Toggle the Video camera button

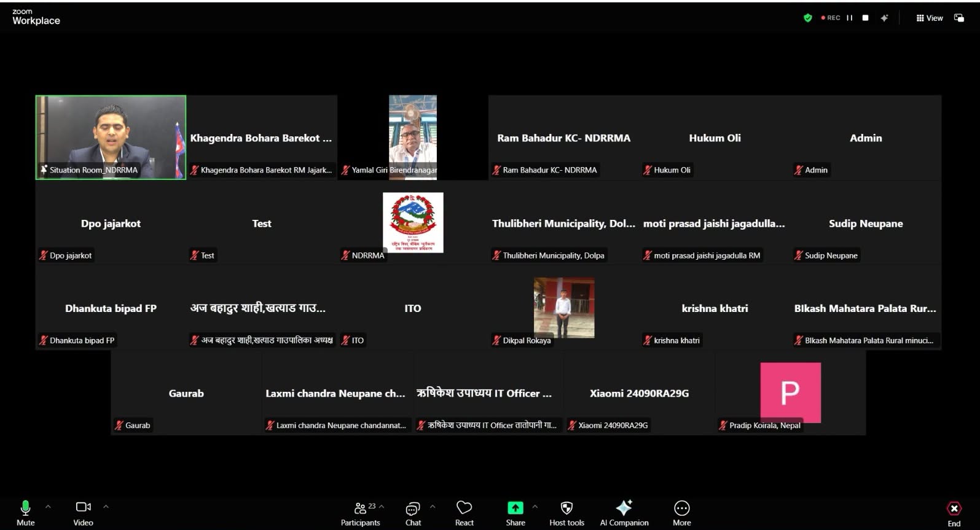pos(83,513)
